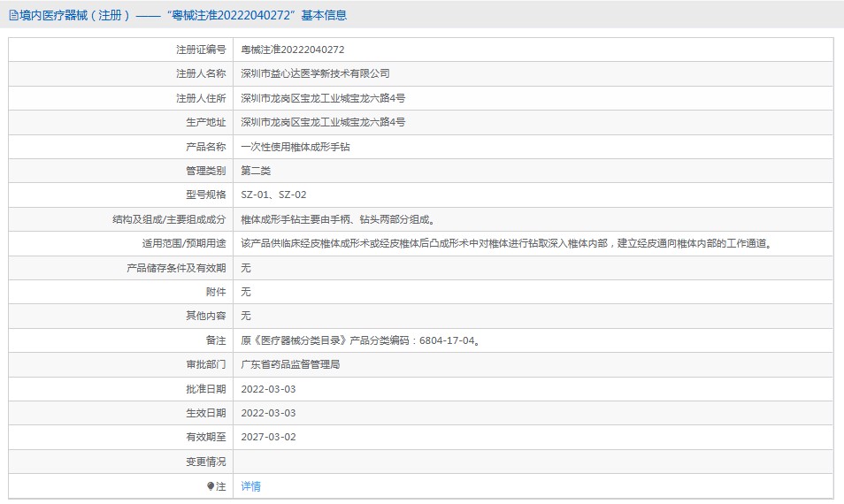Image resolution: width=844 pixels, height=504 pixels.
Task: Click the 注册人住所 address value
Action: (x=323, y=98)
